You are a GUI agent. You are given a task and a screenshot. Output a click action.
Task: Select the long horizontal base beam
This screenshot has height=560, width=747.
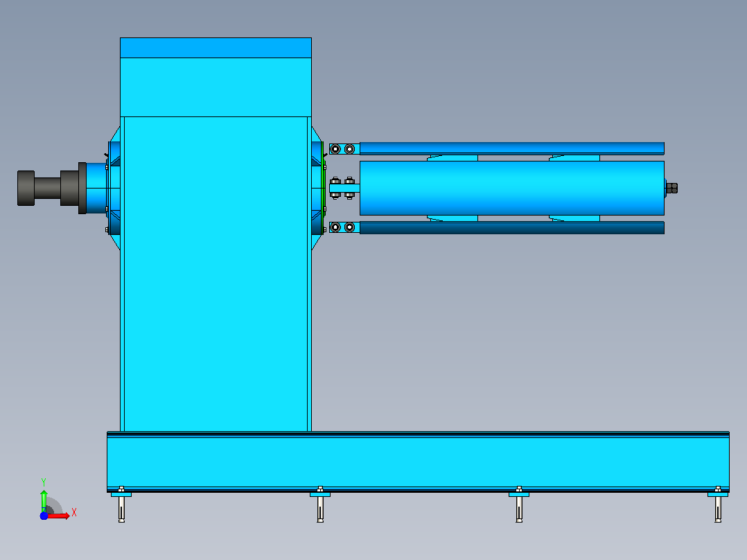click(x=418, y=462)
